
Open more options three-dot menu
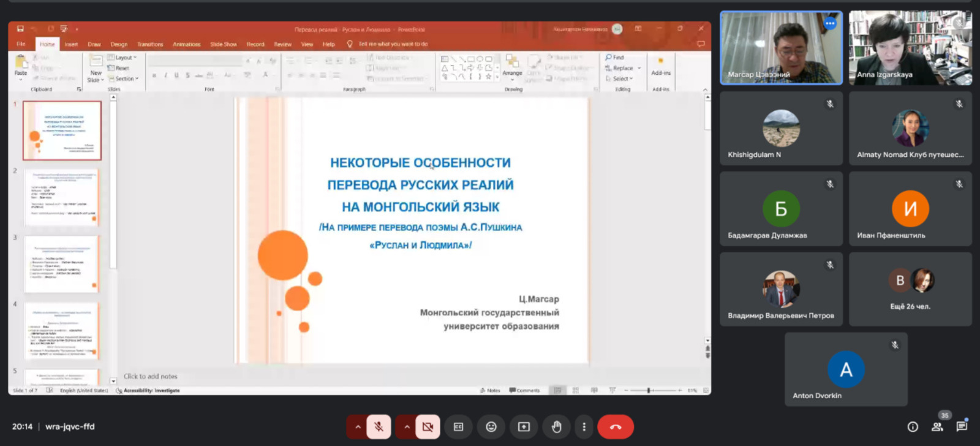[x=584, y=427]
